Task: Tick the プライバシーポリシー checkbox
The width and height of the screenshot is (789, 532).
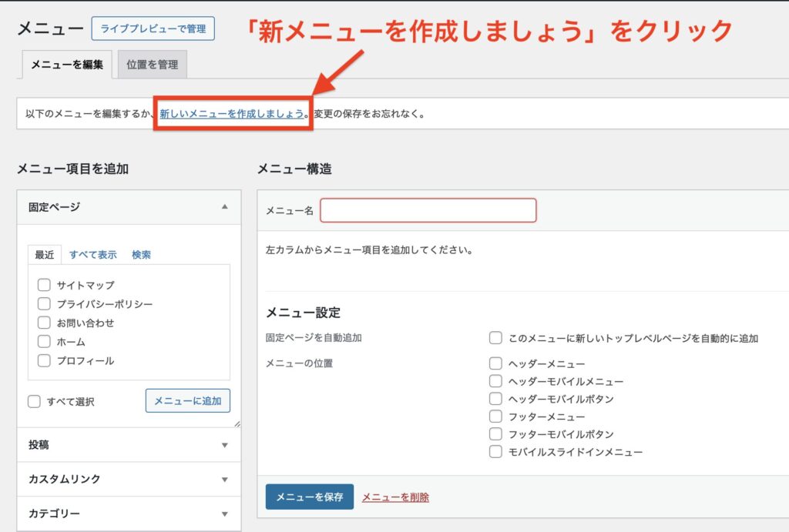Action: click(44, 304)
